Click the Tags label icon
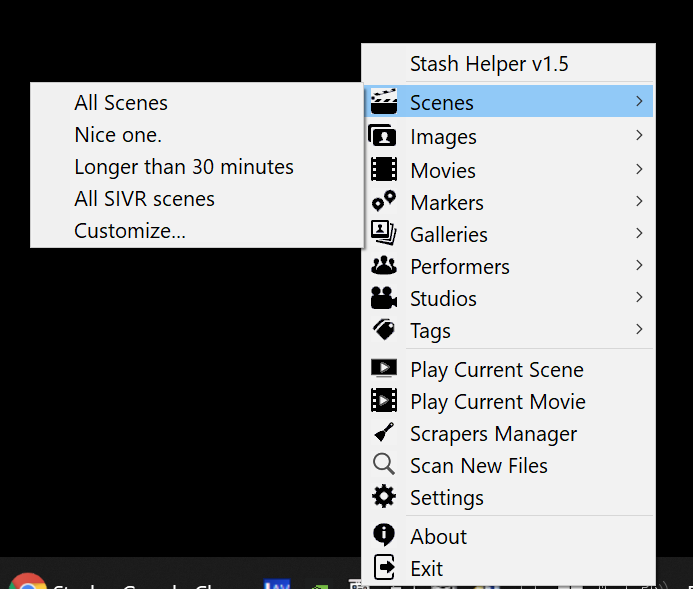Screen dimensions: 693x589 (x=384, y=330)
